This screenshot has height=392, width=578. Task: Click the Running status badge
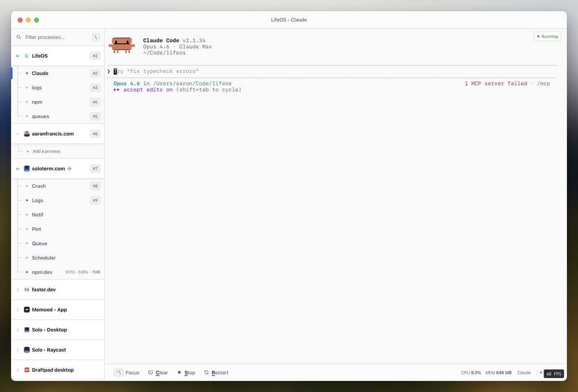548,37
